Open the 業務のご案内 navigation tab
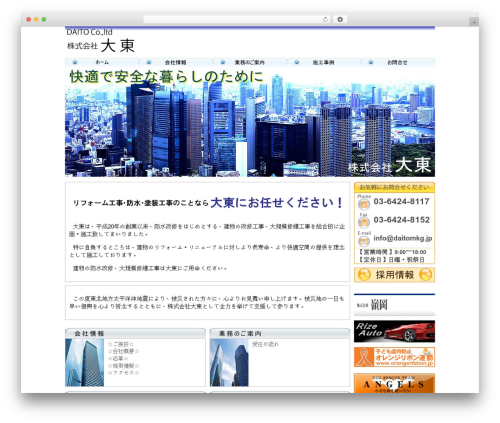500x423 pixels. (250, 62)
